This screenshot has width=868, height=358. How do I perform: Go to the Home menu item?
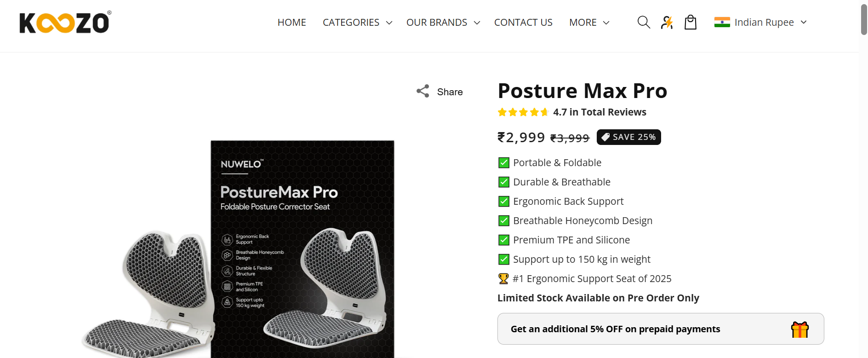(x=291, y=23)
